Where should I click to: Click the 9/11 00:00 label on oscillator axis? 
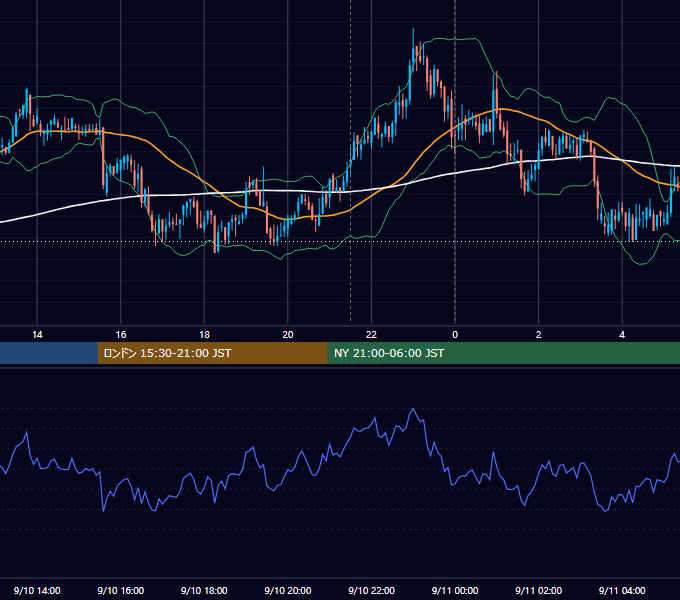tap(455, 590)
